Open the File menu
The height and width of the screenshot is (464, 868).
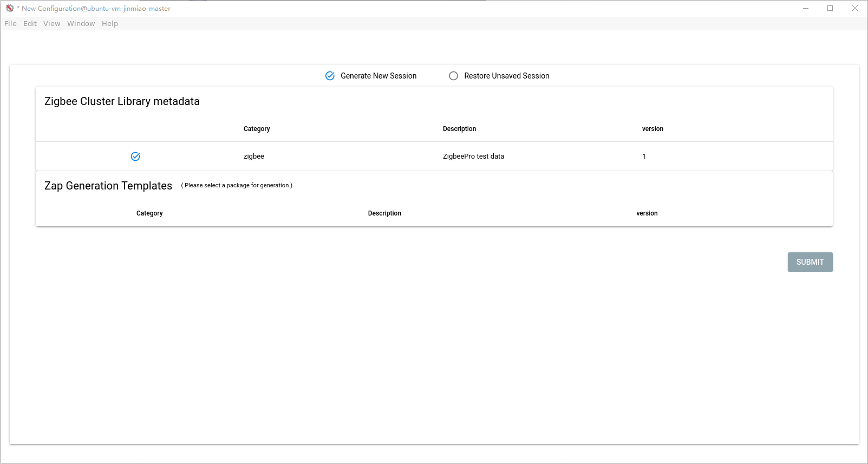pos(10,23)
